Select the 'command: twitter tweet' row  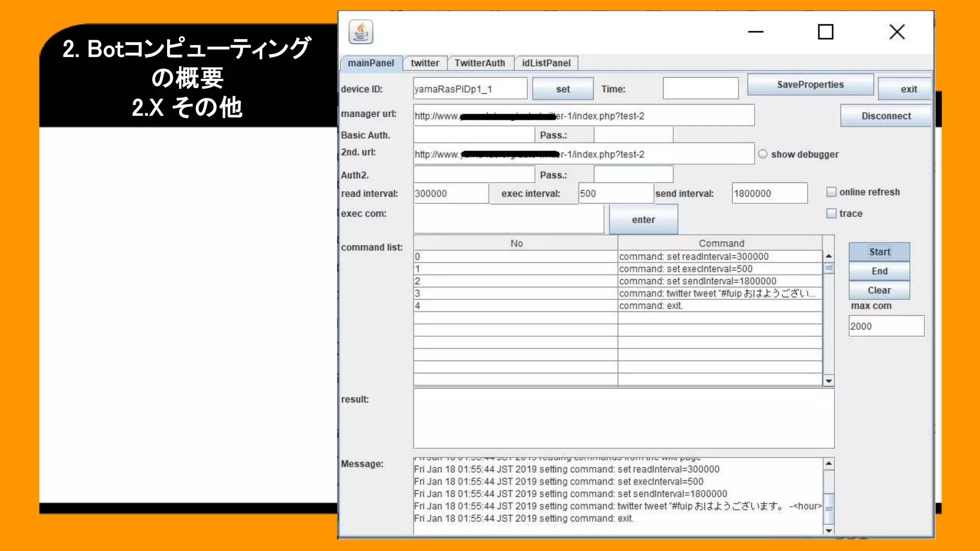click(618, 294)
